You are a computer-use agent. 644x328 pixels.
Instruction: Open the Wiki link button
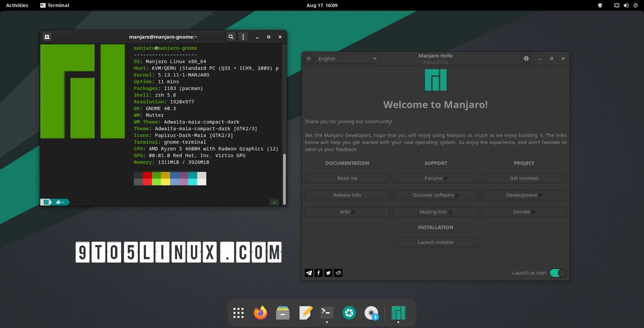coord(347,212)
